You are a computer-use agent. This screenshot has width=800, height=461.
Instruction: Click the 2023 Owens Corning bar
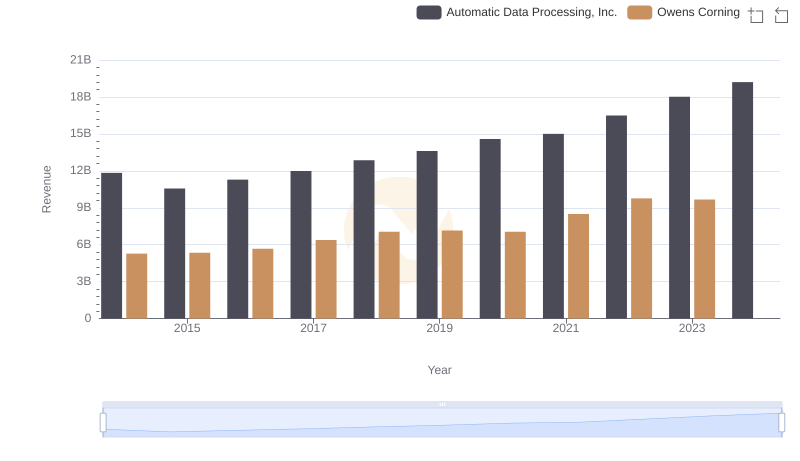705,259
